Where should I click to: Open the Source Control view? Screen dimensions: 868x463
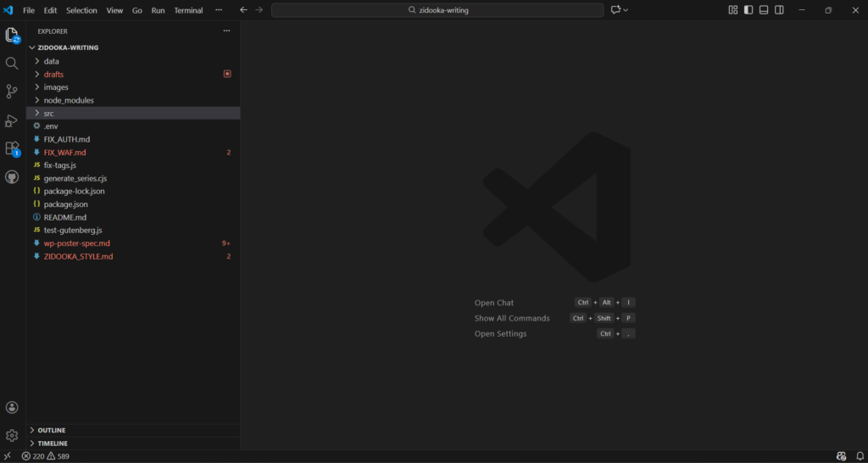pos(12,92)
